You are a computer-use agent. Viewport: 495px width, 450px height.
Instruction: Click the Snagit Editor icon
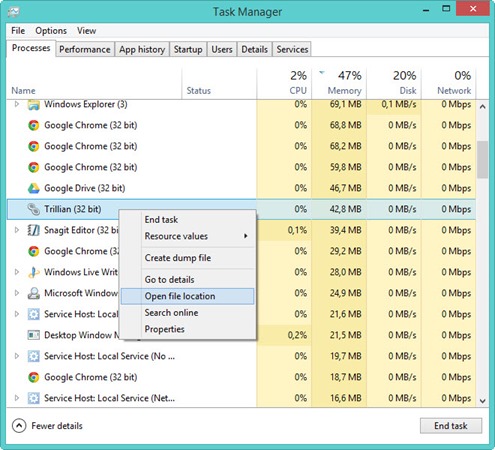(x=33, y=230)
